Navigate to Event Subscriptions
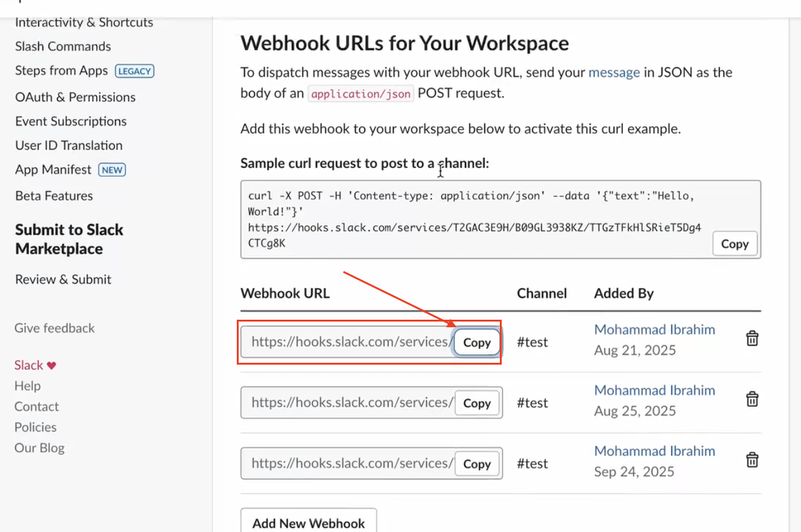The width and height of the screenshot is (801, 532). tap(71, 121)
